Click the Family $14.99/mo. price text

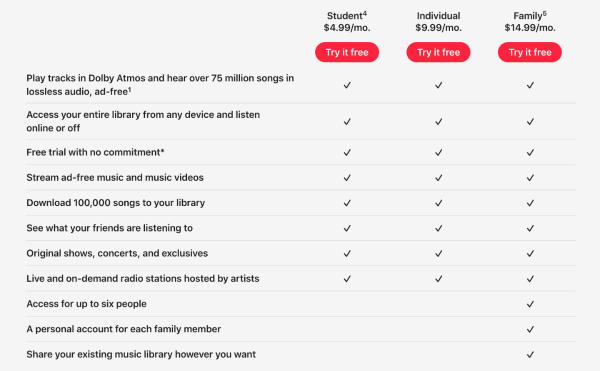pos(530,28)
